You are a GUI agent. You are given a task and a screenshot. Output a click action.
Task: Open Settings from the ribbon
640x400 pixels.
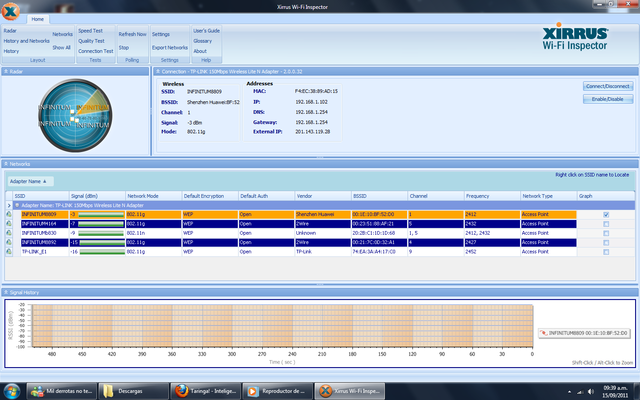click(161, 34)
